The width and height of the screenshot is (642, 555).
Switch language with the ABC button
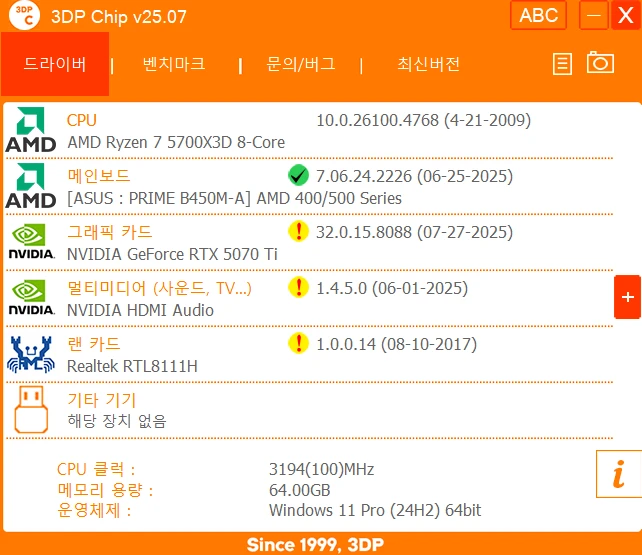[x=538, y=16]
